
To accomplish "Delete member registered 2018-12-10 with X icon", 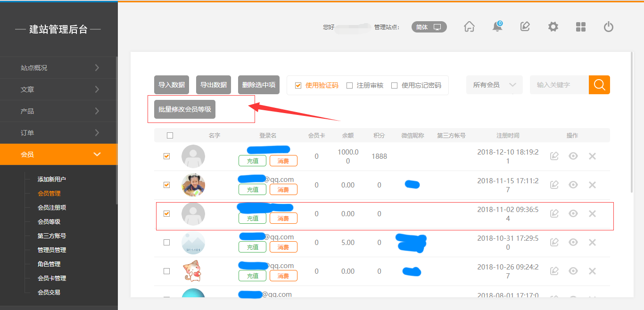I will click(x=593, y=156).
